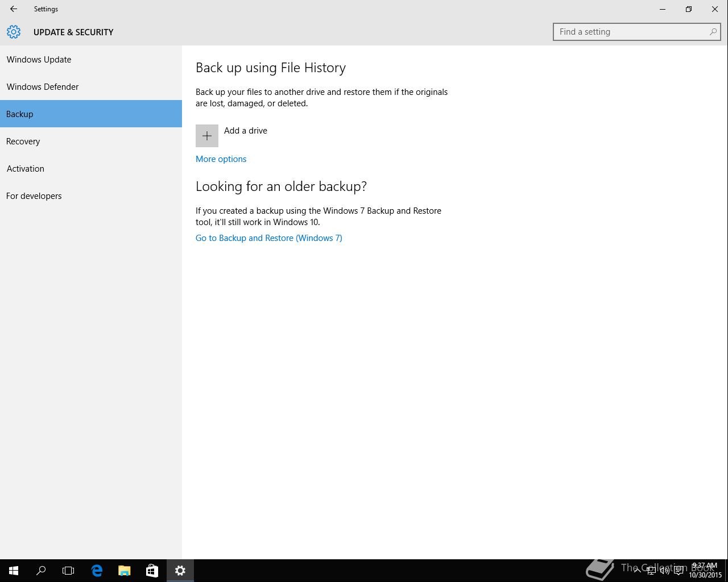Focus the Find a setting search box
728x582 pixels.
coord(637,32)
